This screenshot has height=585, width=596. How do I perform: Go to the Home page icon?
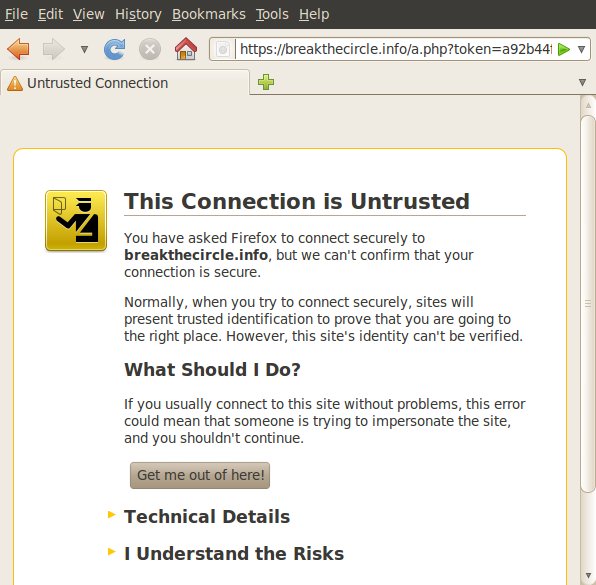coord(186,49)
